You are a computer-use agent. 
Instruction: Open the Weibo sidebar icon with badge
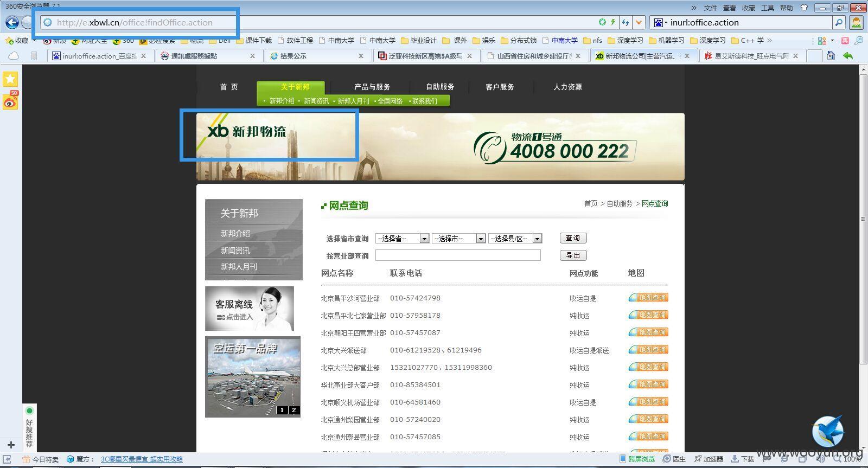[10, 100]
